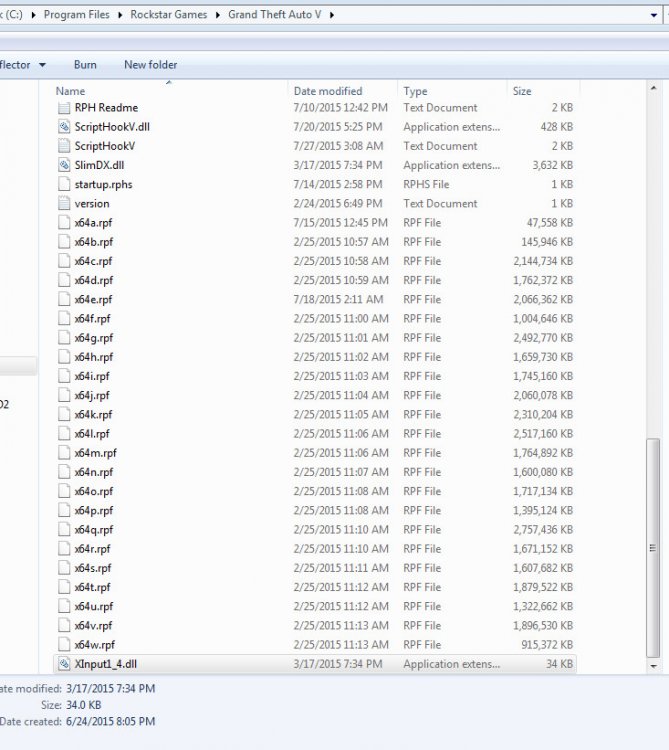The image size is (669, 750).
Task: Open the address bar history dropdown arrow
Action: pos(654,15)
